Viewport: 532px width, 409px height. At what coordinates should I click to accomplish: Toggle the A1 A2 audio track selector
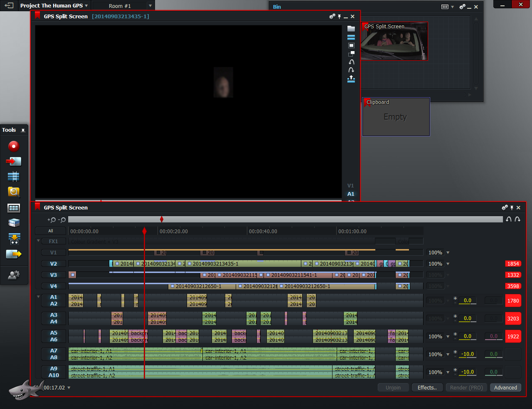click(x=54, y=301)
